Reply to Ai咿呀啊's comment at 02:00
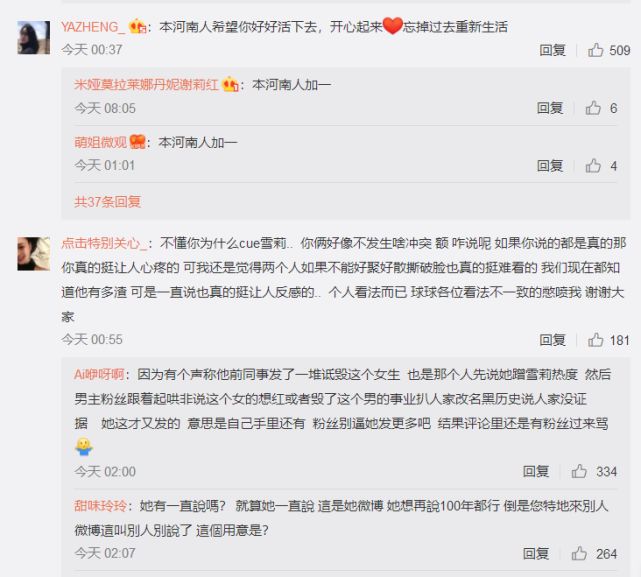The height and width of the screenshot is (577, 641). pyautogui.click(x=536, y=471)
